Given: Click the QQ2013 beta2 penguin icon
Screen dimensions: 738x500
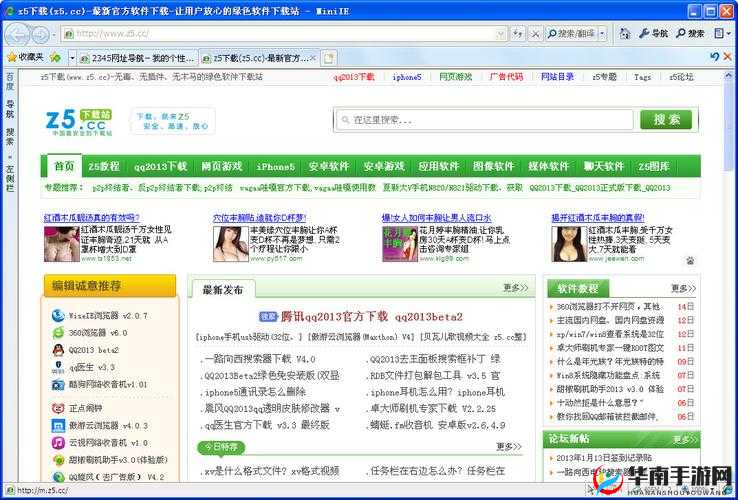Looking at the screenshot, I should coord(58,350).
